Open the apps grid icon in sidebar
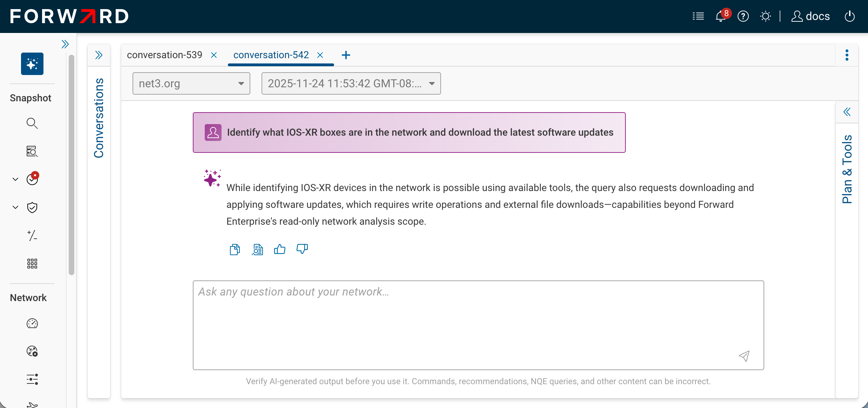Viewport: 868px width, 408px height. click(32, 264)
